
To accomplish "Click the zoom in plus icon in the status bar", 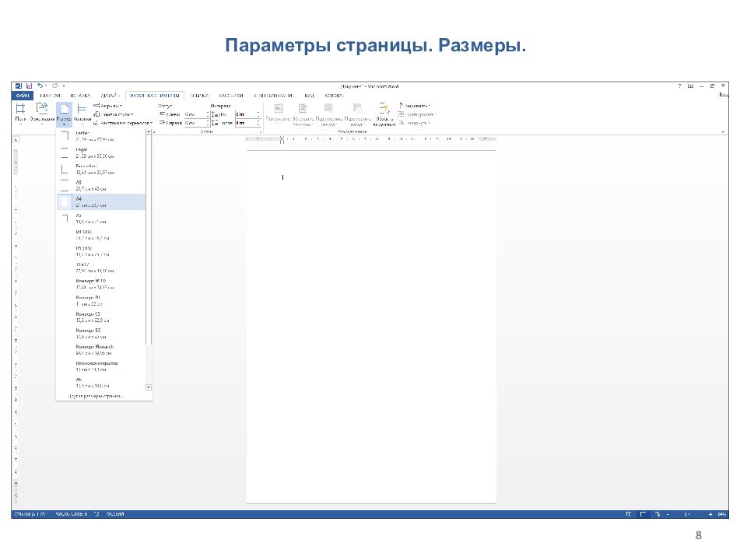I will (710, 514).
